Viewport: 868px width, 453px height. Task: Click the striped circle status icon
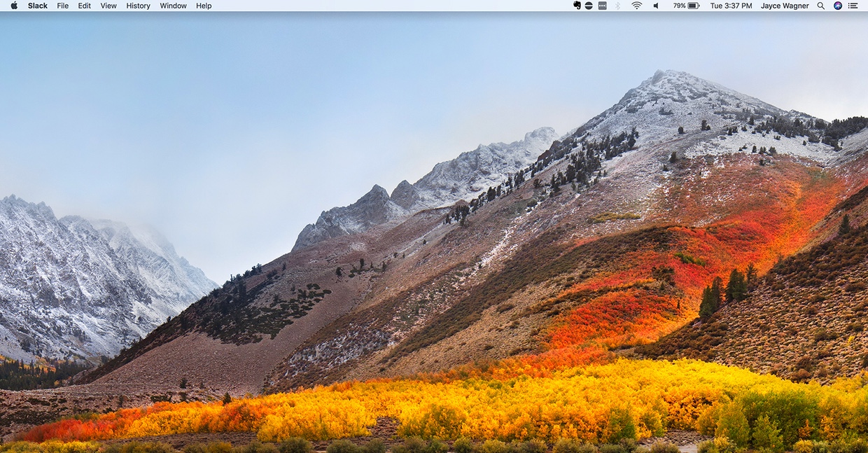pos(589,6)
